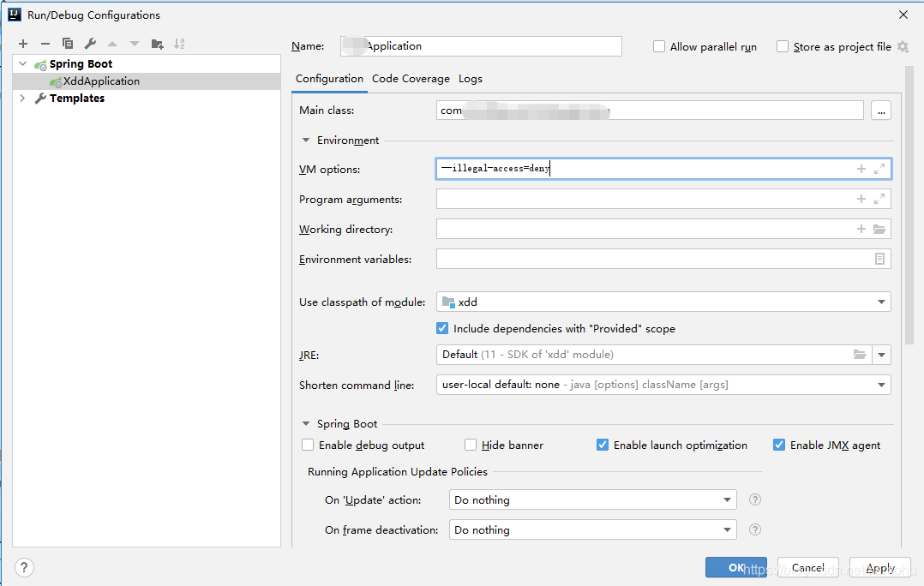Sort configurations alphabetically
Image resolution: width=924 pixels, height=586 pixels.
tap(180, 44)
